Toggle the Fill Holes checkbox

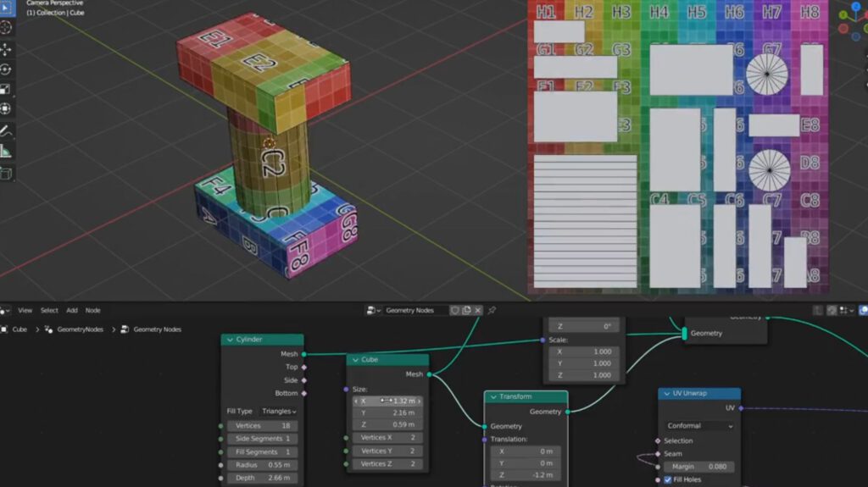click(668, 479)
